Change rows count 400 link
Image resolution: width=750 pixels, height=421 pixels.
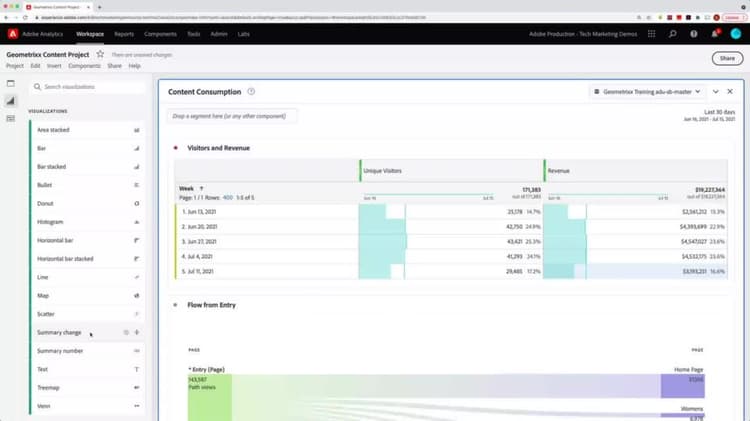click(228, 198)
